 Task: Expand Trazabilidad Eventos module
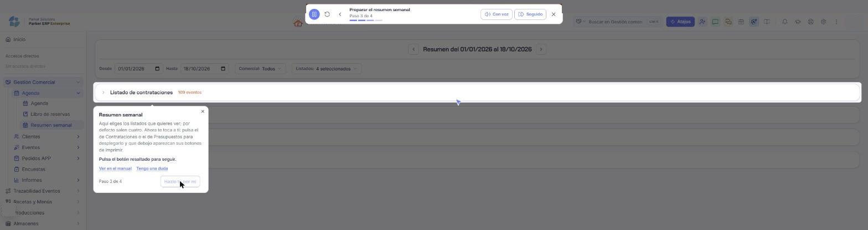[x=43, y=191]
